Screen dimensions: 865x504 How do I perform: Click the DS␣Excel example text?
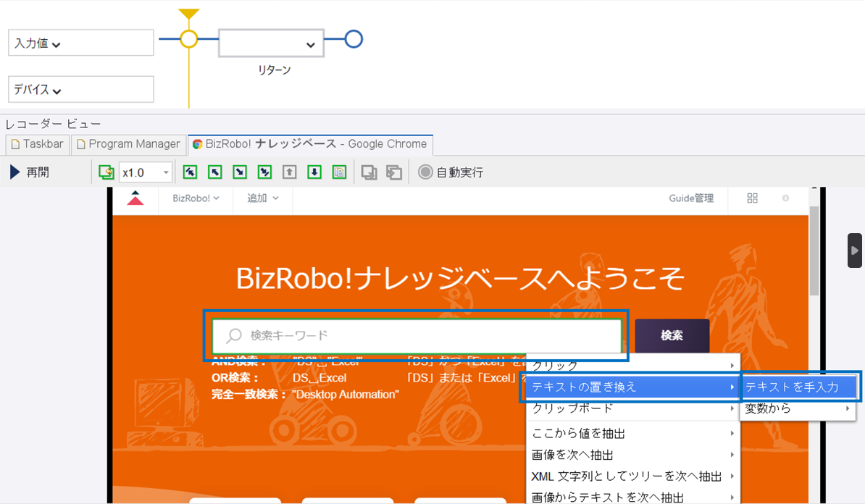(x=319, y=378)
